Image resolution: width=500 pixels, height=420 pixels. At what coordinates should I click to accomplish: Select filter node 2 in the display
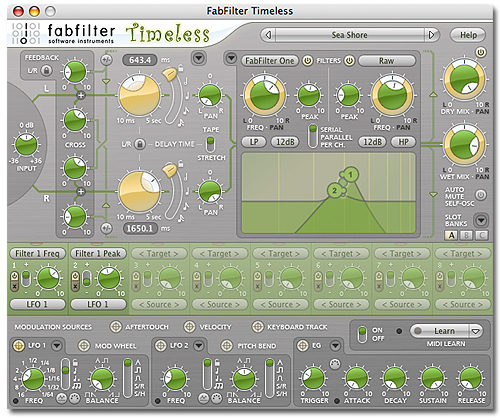click(334, 191)
